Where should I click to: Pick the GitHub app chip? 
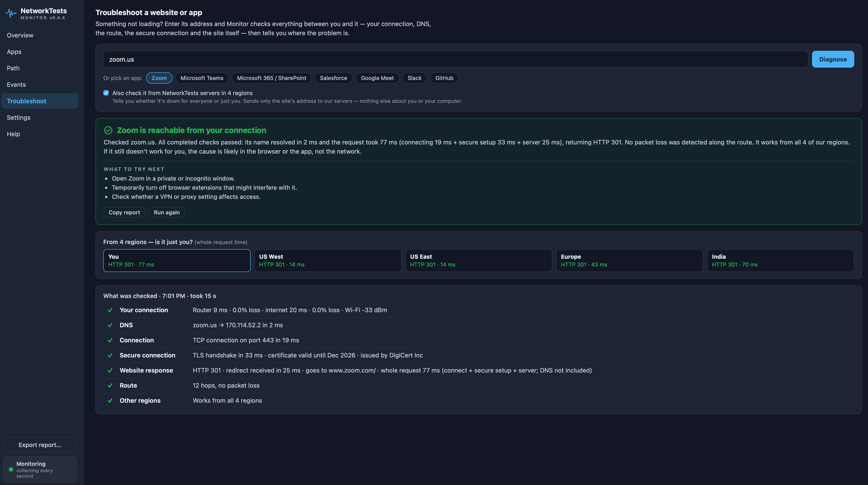444,78
